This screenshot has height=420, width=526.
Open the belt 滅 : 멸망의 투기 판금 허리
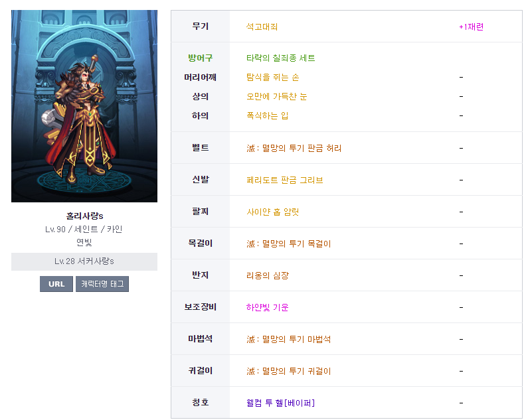(x=294, y=148)
